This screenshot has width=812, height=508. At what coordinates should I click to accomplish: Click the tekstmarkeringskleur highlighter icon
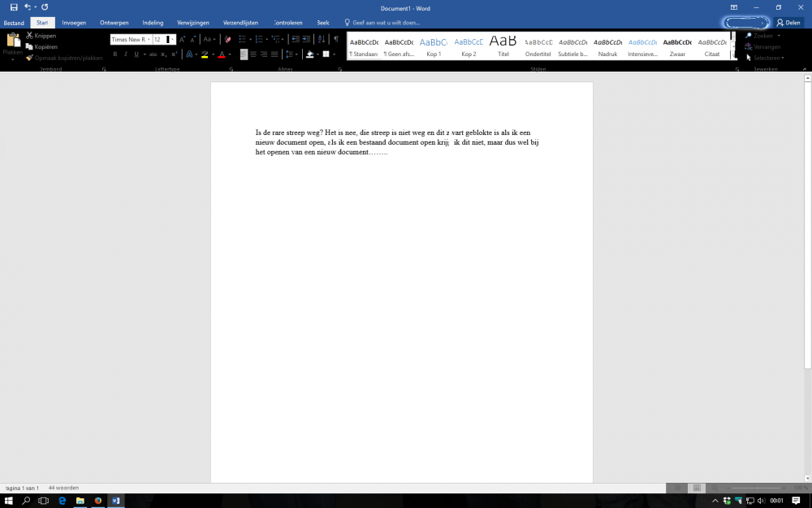coord(205,54)
